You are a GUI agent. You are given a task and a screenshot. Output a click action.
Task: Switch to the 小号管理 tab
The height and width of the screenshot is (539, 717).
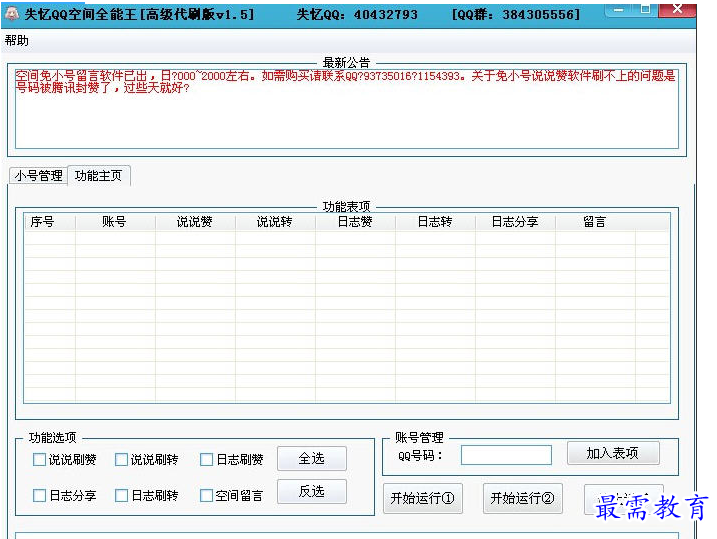click(x=38, y=176)
